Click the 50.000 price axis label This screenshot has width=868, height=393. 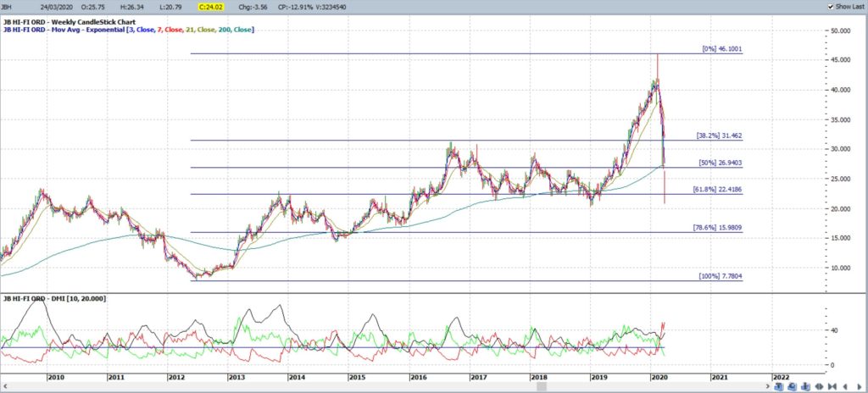pos(840,31)
